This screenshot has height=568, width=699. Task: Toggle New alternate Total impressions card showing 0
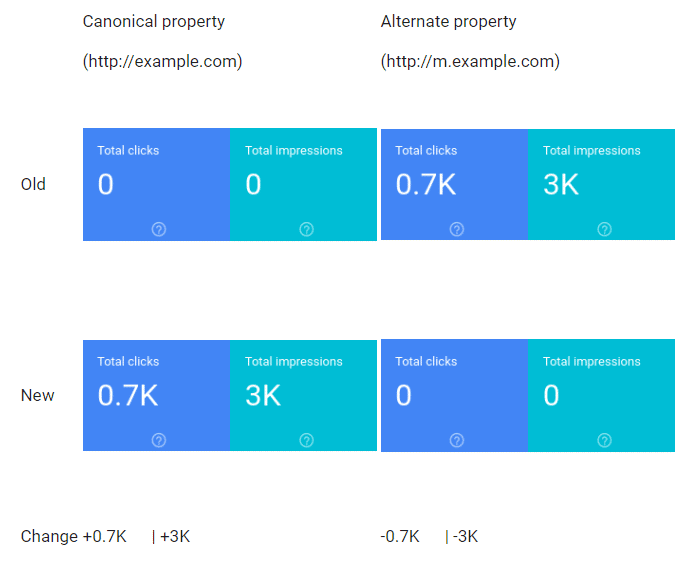click(601, 395)
